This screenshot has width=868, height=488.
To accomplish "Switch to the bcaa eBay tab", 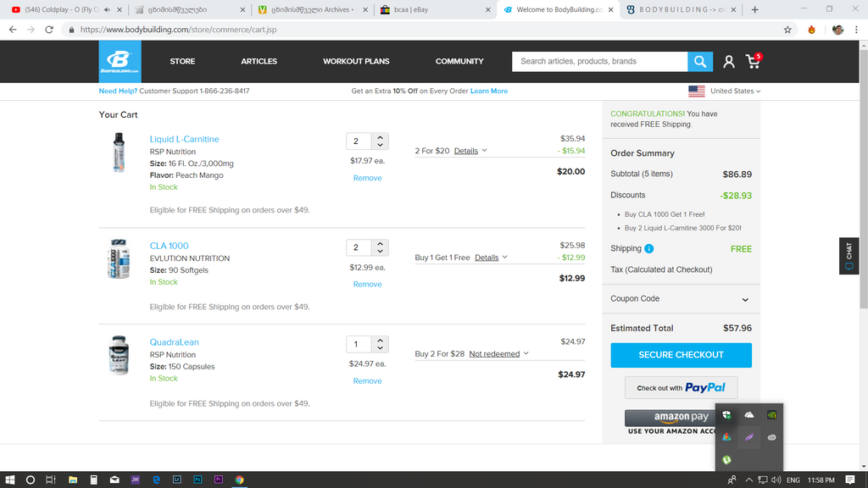I will tap(435, 9).
